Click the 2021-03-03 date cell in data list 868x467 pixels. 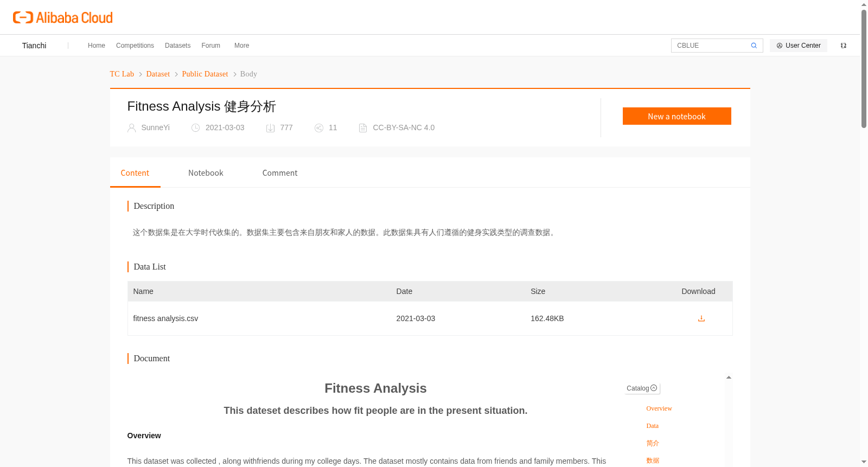click(x=416, y=318)
